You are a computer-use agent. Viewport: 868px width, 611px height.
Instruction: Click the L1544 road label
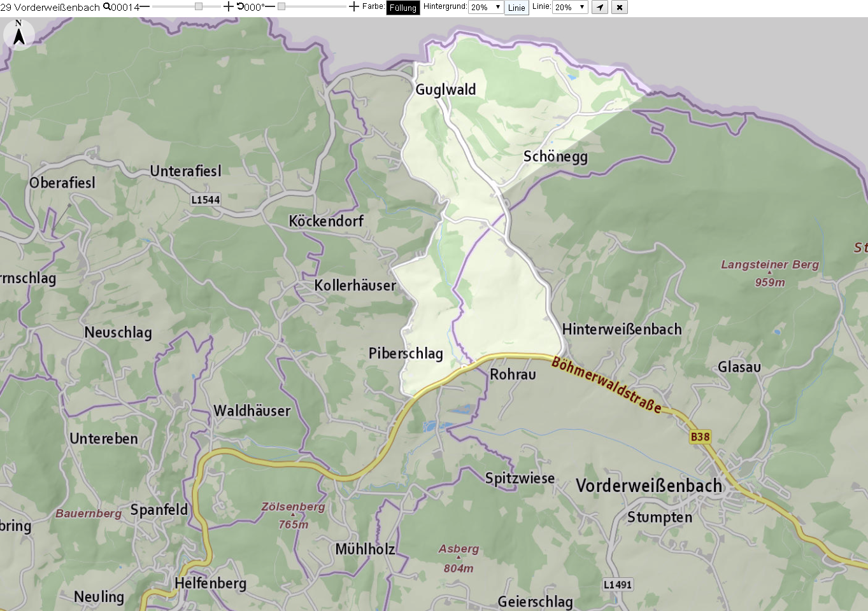(x=206, y=200)
